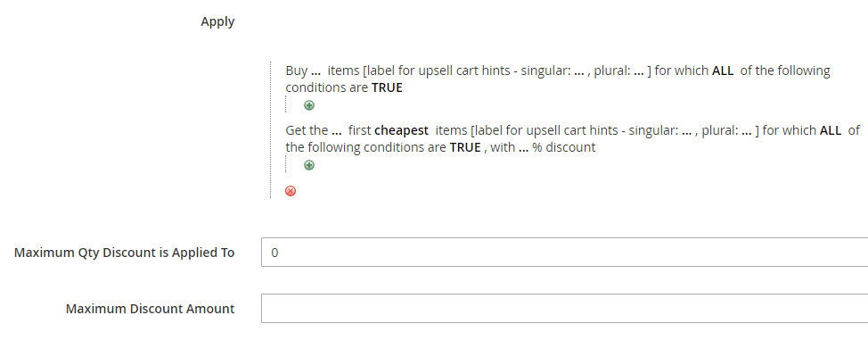The width and height of the screenshot is (868, 340).
Task: Change TRUE value in the Buy conditions
Action: click(387, 88)
